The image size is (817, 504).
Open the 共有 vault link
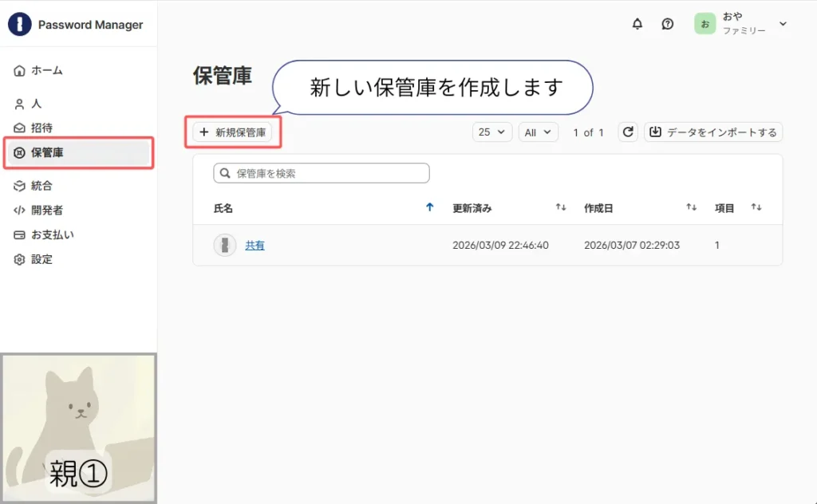coord(255,245)
